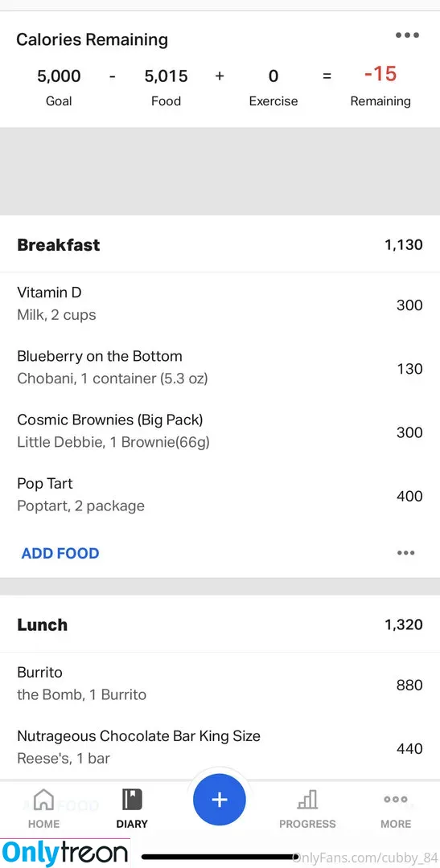Tap the 5,015 Food calories total
The width and height of the screenshot is (440, 868).
(x=167, y=76)
